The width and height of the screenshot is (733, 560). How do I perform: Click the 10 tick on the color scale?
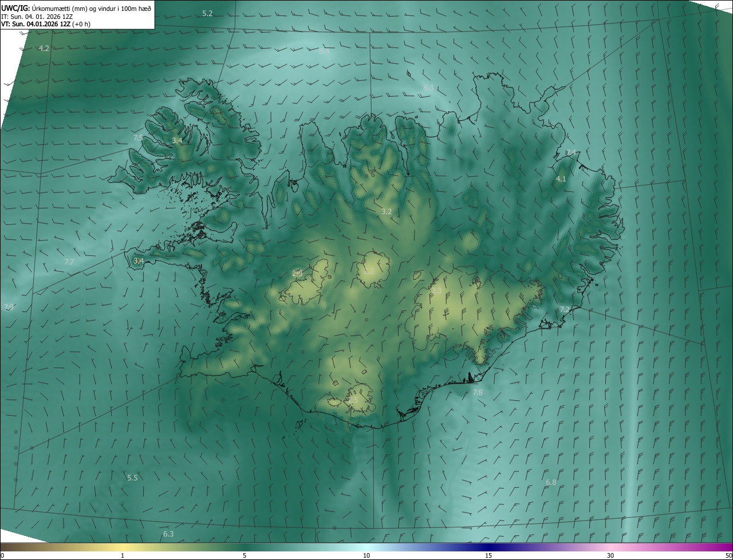click(x=366, y=556)
